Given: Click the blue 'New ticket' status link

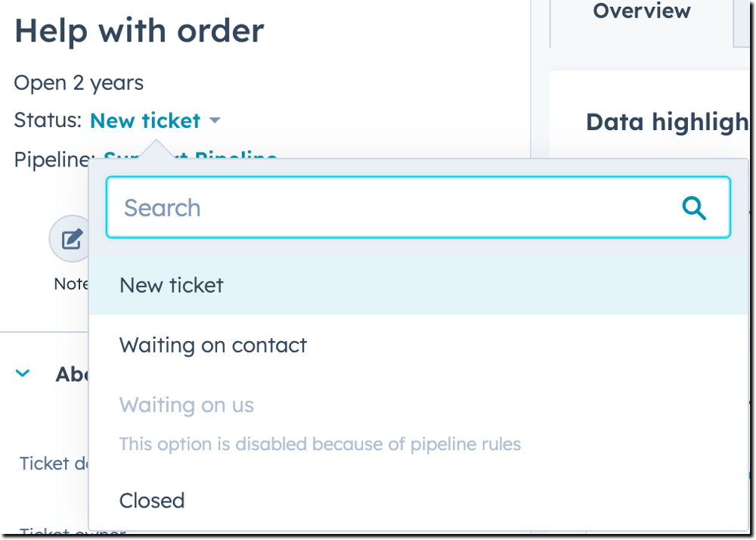Looking at the screenshot, I should click(144, 120).
